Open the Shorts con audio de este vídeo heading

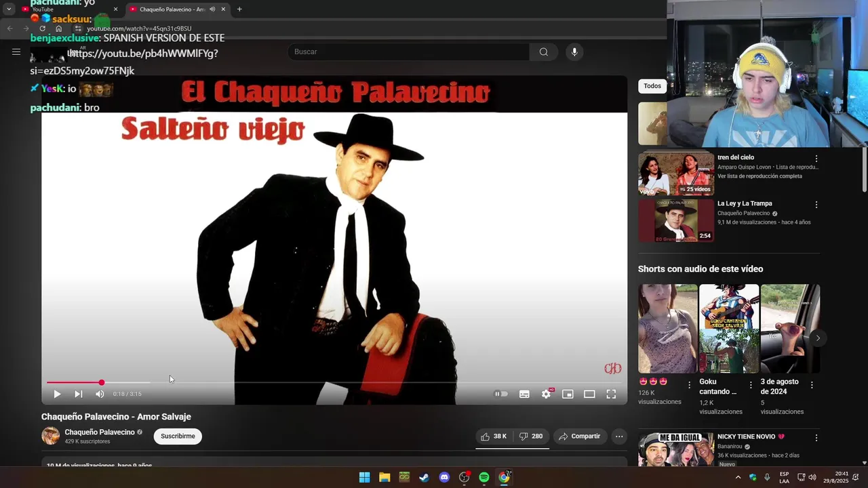coord(701,269)
